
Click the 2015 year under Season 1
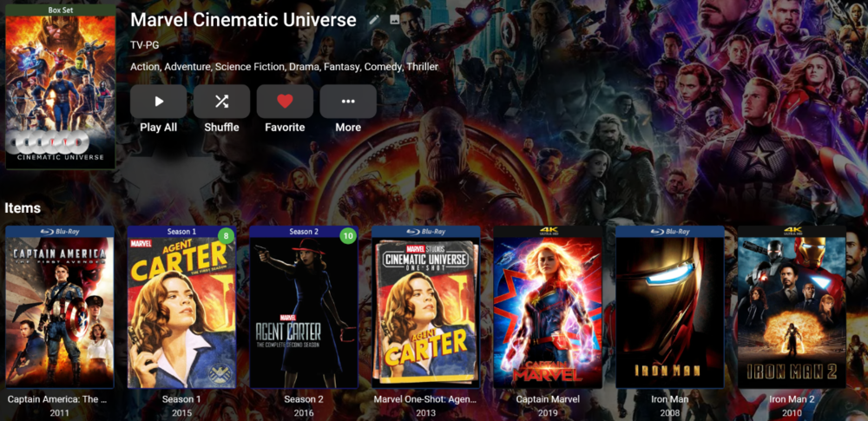click(x=181, y=413)
